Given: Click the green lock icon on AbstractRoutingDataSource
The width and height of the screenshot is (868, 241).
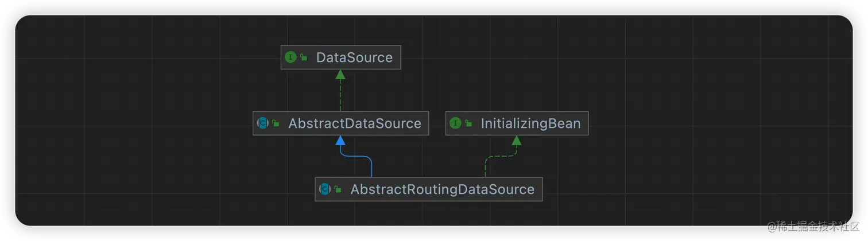Looking at the screenshot, I should click(x=338, y=190).
